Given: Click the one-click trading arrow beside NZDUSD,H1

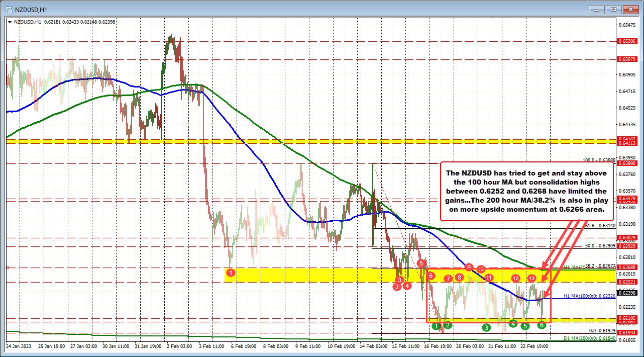Looking at the screenshot, I should tap(9, 22).
